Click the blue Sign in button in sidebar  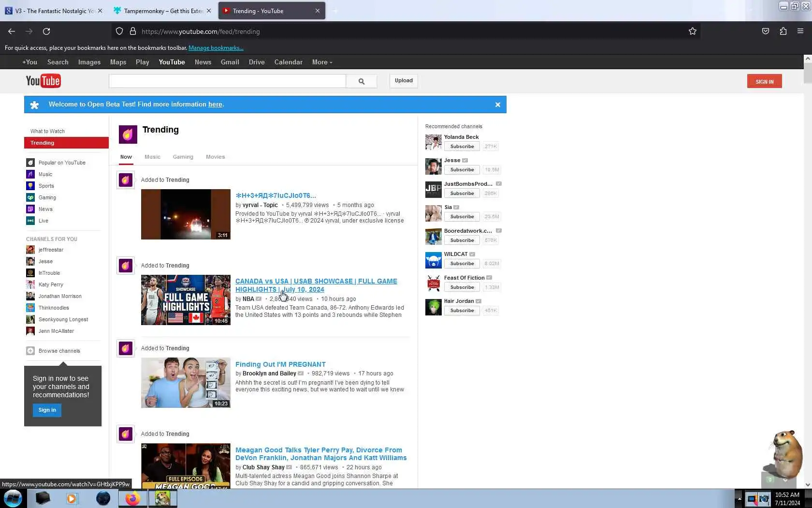47,410
